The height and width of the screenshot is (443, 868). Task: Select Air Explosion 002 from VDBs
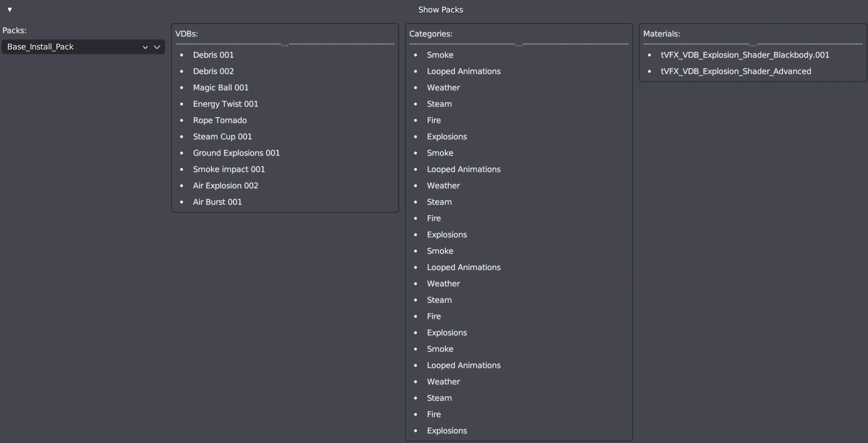(225, 185)
